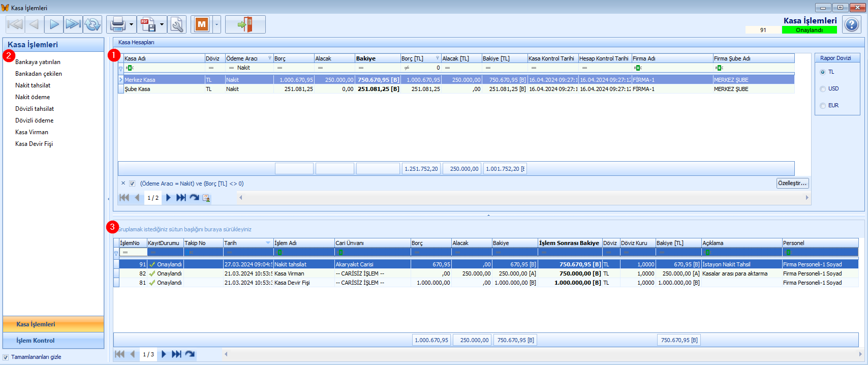The width and height of the screenshot is (868, 365).
Task: Go to first page in Kasa Hesapları navigator
Action: (124, 198)
